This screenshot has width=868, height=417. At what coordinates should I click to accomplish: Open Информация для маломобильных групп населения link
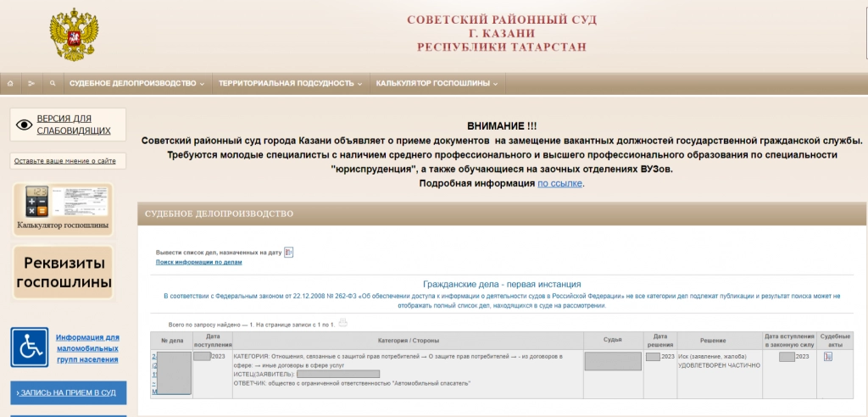87,348
